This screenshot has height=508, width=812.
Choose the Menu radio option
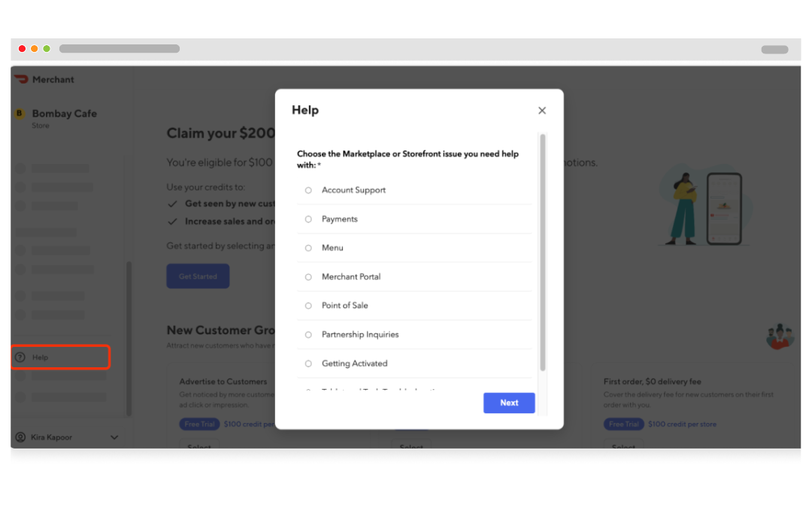point(308,248)
